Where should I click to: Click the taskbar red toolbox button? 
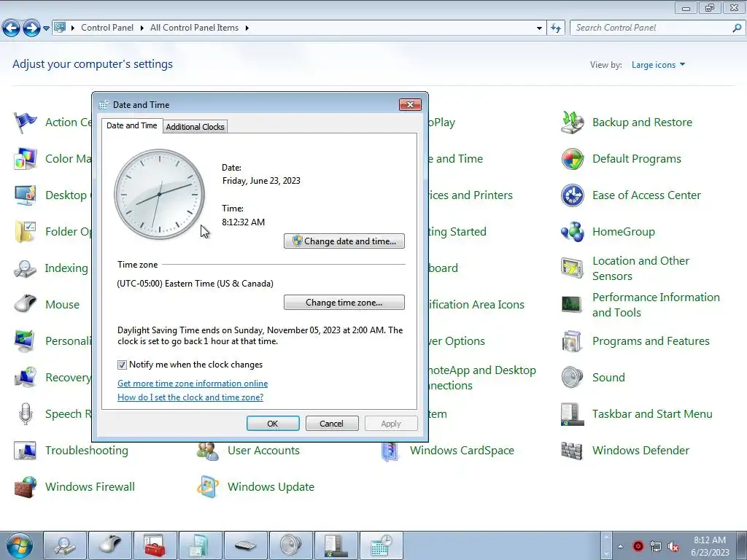[155, 545]
